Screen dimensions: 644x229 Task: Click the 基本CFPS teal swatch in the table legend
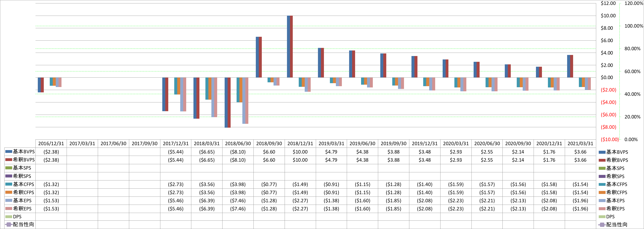[x=9, y=184]
